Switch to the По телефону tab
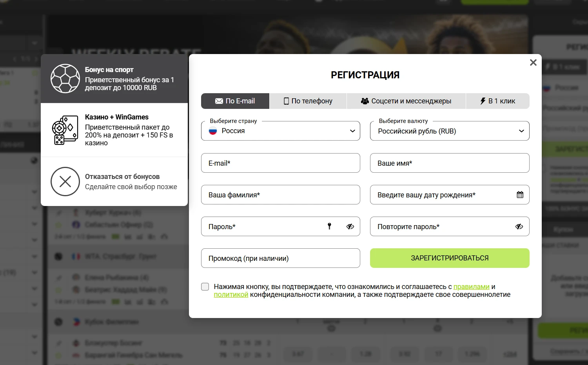Image resolution: width=588 pixels, height=365 pixels. [x=308, y=101]
